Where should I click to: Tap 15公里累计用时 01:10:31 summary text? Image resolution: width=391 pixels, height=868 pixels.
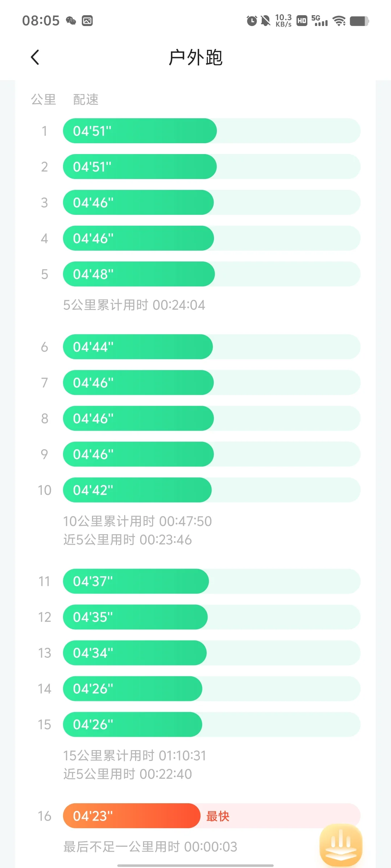click(135, 755)
